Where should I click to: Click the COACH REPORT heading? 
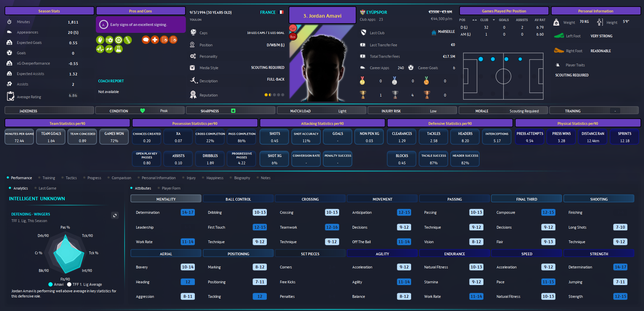click(111, 81)
